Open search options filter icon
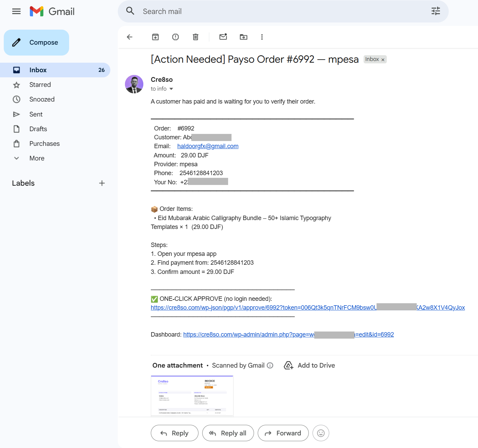 pyautogui.click(x=436, y=11)
